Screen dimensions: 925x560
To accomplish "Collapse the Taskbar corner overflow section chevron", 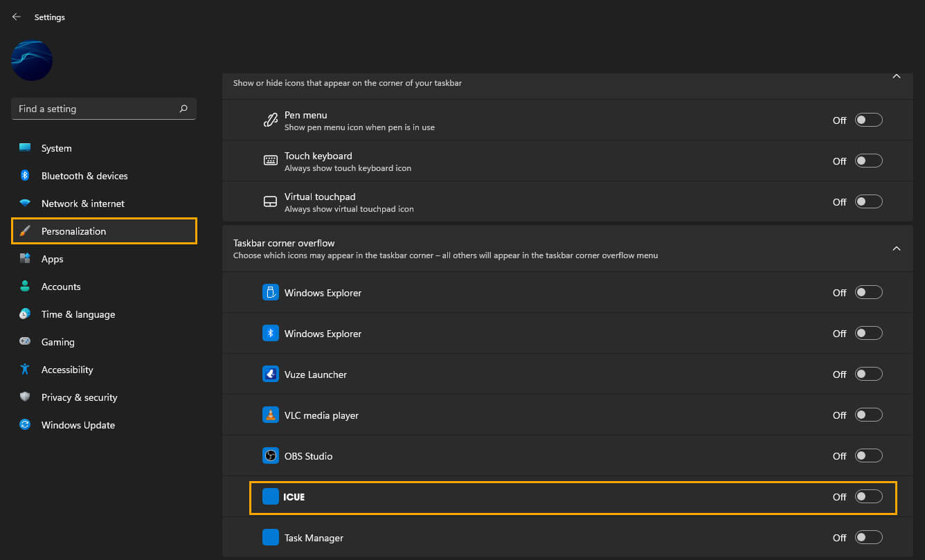I will coord(897,249).
